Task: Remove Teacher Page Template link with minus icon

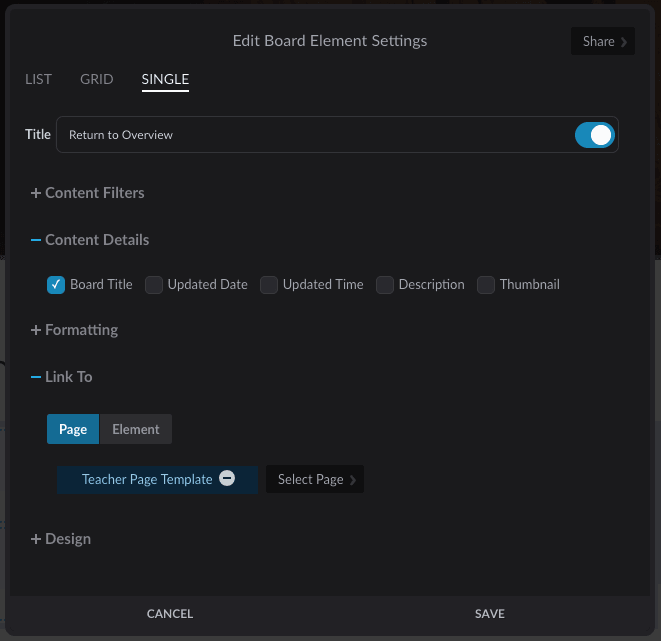Action: coord(227,478)
